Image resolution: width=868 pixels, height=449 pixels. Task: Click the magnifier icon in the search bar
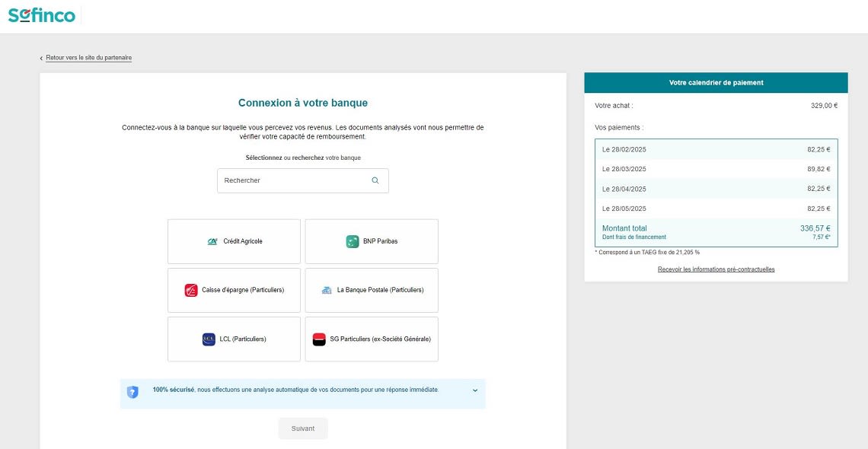coord(374,180)
